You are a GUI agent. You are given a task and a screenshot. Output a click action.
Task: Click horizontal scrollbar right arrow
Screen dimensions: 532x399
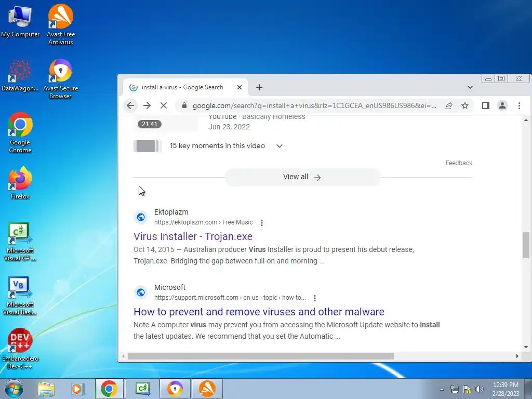(517, 356)
